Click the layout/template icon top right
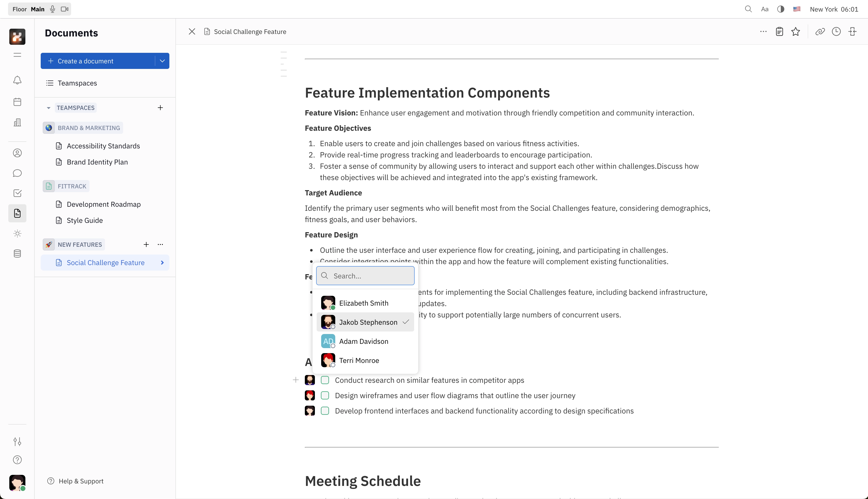868x499 pixels. [x=779, y=31]
